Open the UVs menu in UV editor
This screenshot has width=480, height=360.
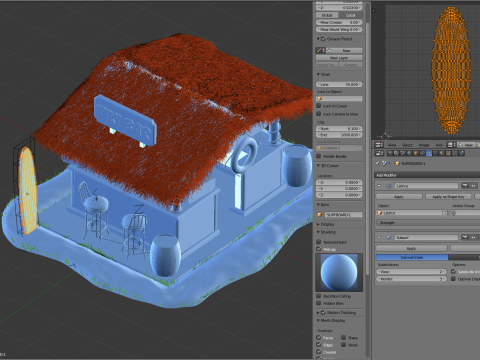tap(439, 145)
